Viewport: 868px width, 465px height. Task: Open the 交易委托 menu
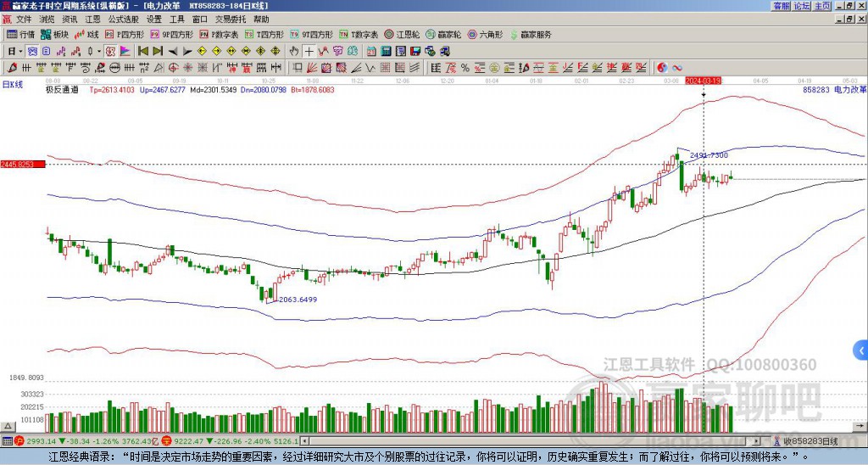pyautogui.click(x=231, y=20)
